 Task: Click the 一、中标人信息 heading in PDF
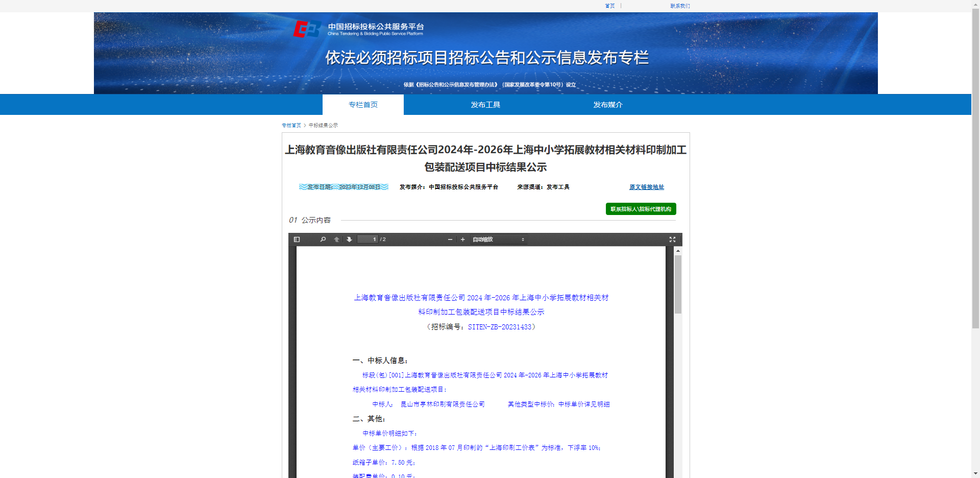click(x=380, y=361)
